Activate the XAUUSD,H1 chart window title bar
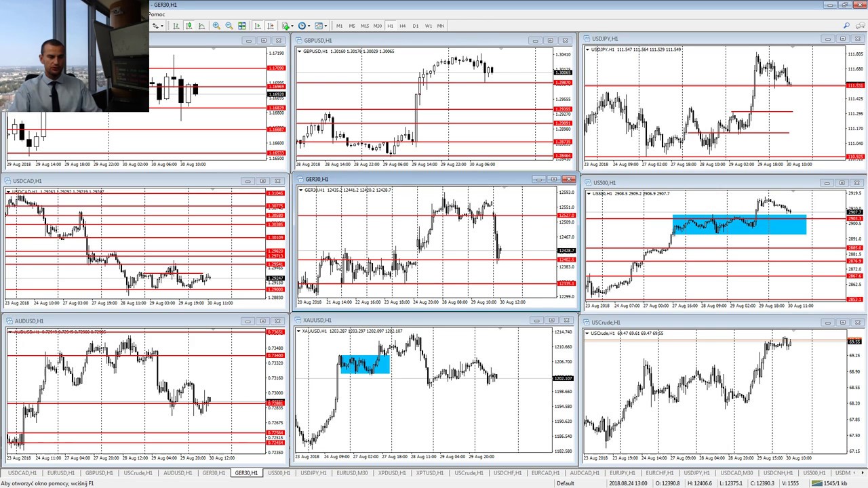This screenshot has width=868, height=488. tap(434, 320)
